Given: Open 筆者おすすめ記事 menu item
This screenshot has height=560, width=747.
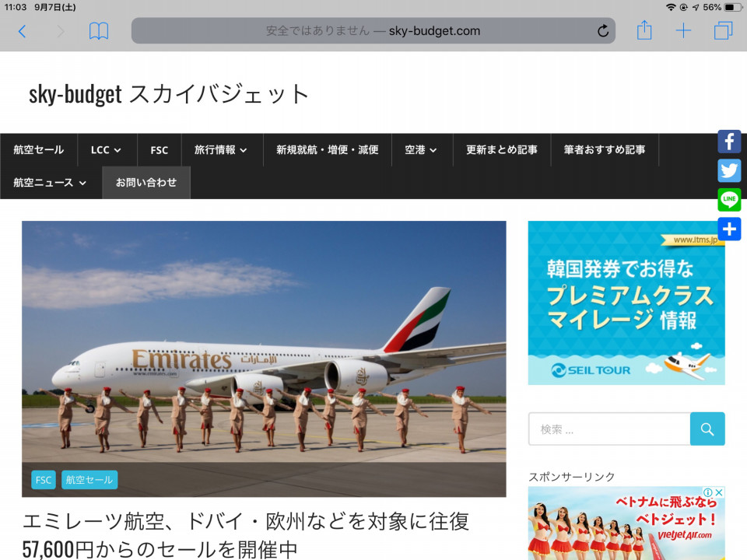Looking at the screenshot, I should pos(605,150).
